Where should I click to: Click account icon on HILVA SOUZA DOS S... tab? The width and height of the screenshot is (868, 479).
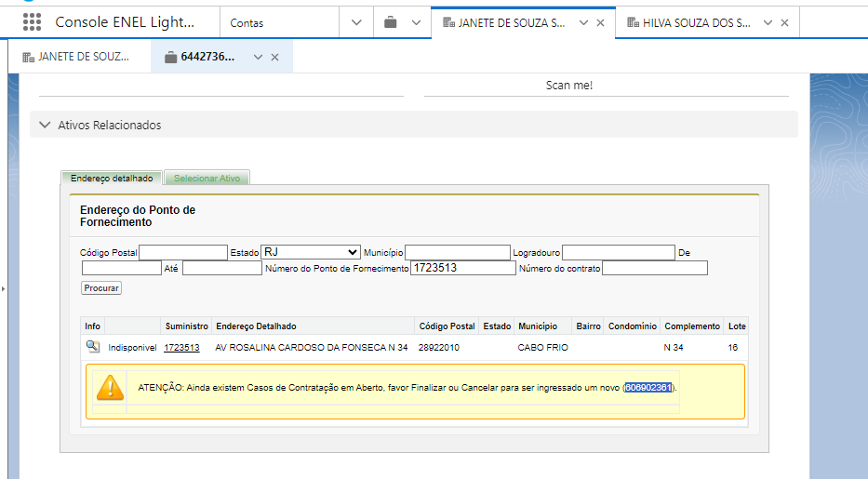coord(633,22)
